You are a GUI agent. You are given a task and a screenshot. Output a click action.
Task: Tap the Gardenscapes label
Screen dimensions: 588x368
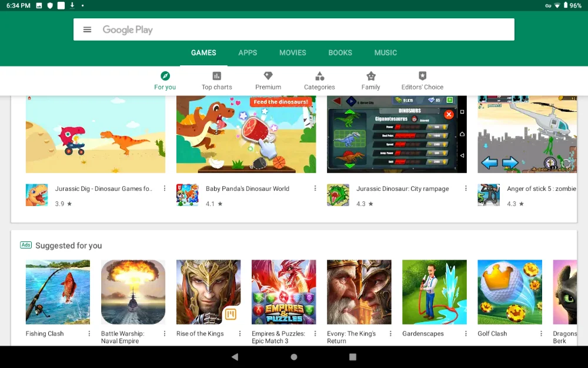(x=423, y=333)
